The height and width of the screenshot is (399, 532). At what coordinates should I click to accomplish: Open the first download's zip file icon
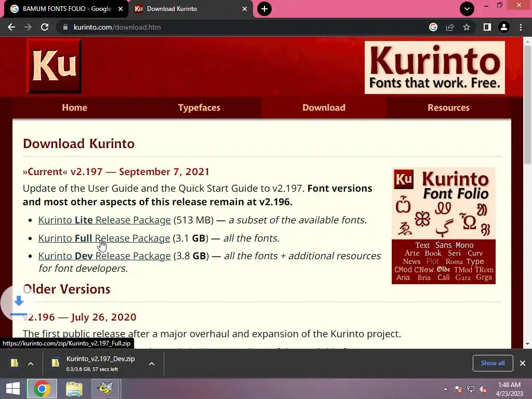15,363
